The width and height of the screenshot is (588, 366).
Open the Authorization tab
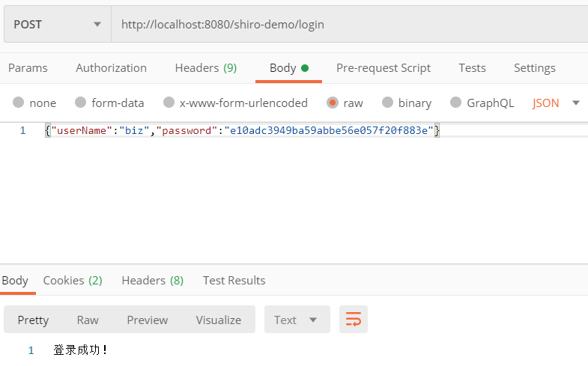[x=111, y=68]
